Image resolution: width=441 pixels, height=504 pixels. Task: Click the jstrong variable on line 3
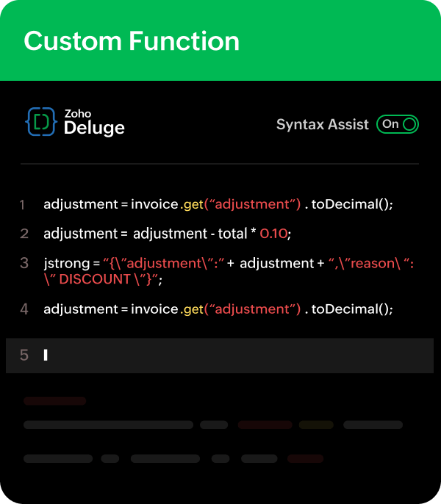pos(66,263)
